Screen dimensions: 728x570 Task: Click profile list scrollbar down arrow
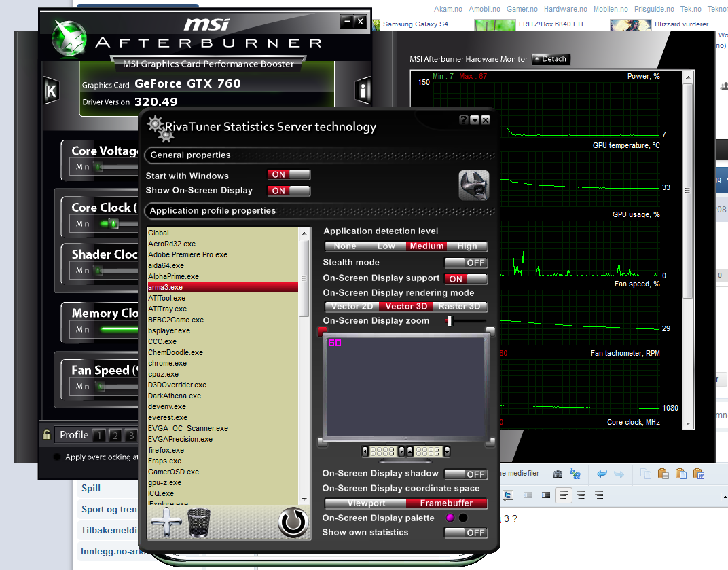(x=304, y=499)
